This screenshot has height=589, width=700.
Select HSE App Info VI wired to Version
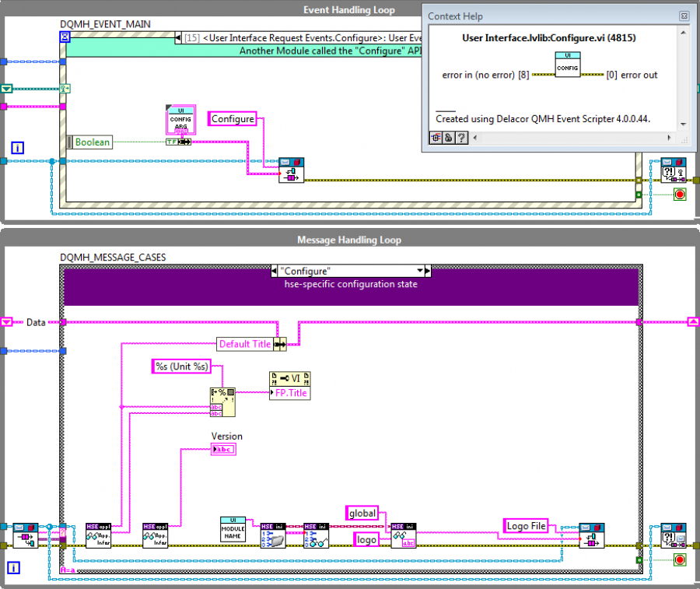click(155, 536)
